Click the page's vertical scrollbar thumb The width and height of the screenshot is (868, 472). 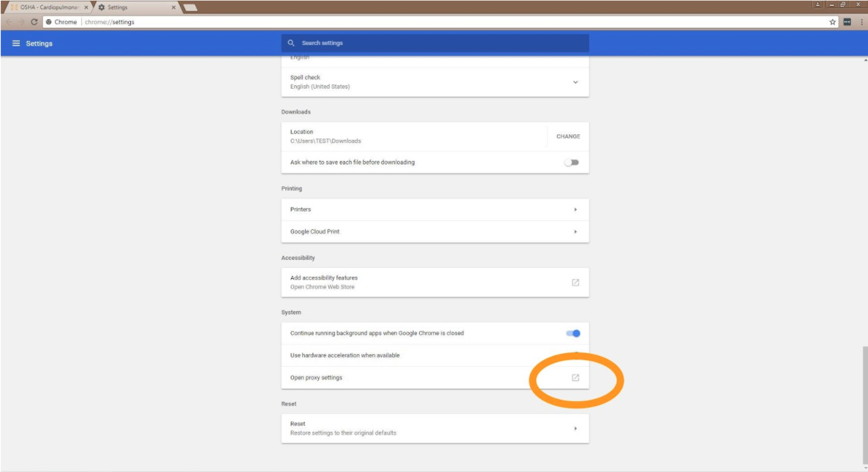click(865, 402)
